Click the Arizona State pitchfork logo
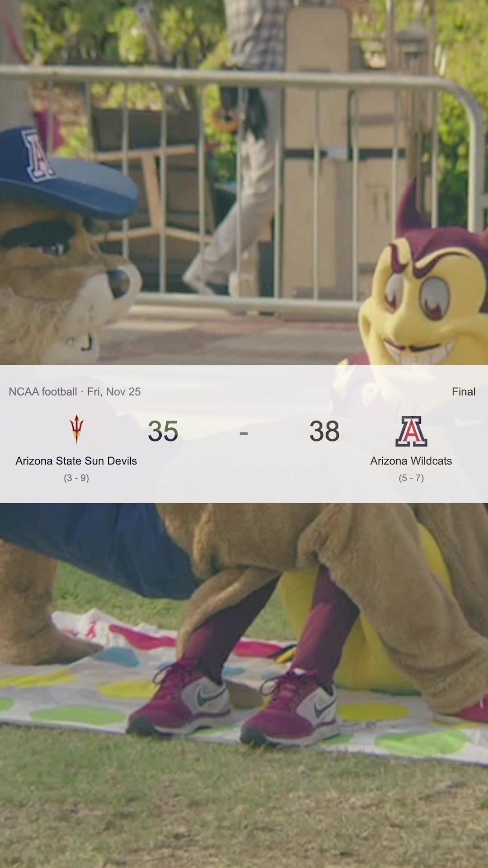This screenshot has height=868, width=488. (x=76, y=429)
